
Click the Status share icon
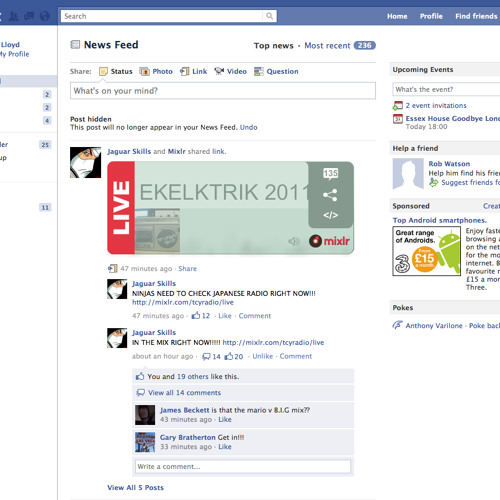tap(103, 71)
